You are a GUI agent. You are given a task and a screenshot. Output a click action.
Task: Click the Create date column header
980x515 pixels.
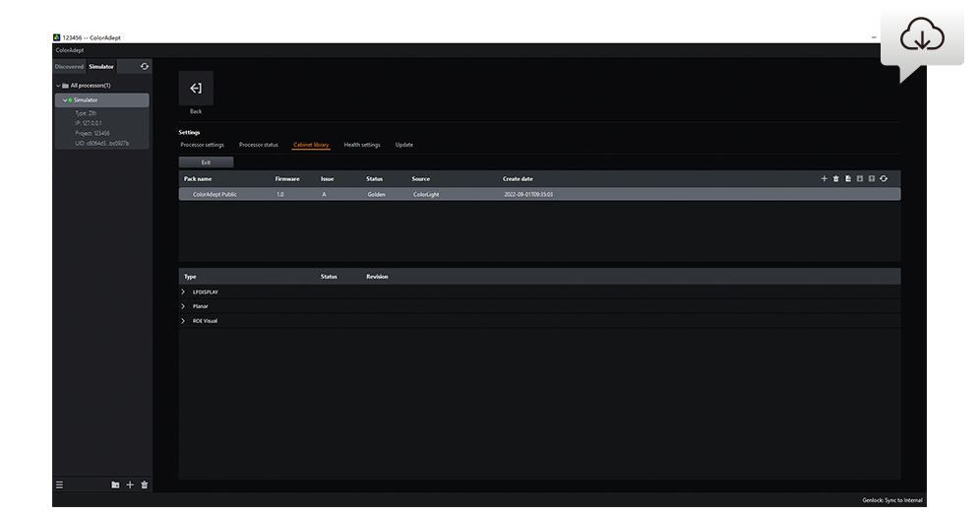tap(518, 179)
